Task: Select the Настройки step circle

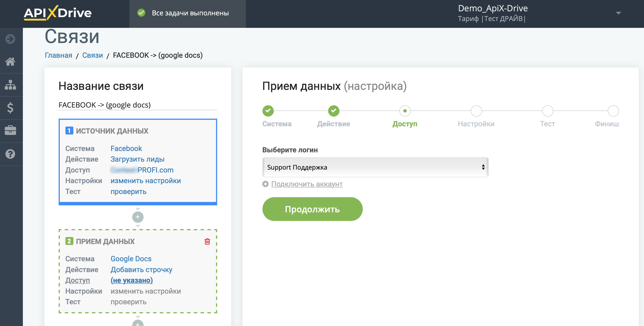Action: click(476, 111)
